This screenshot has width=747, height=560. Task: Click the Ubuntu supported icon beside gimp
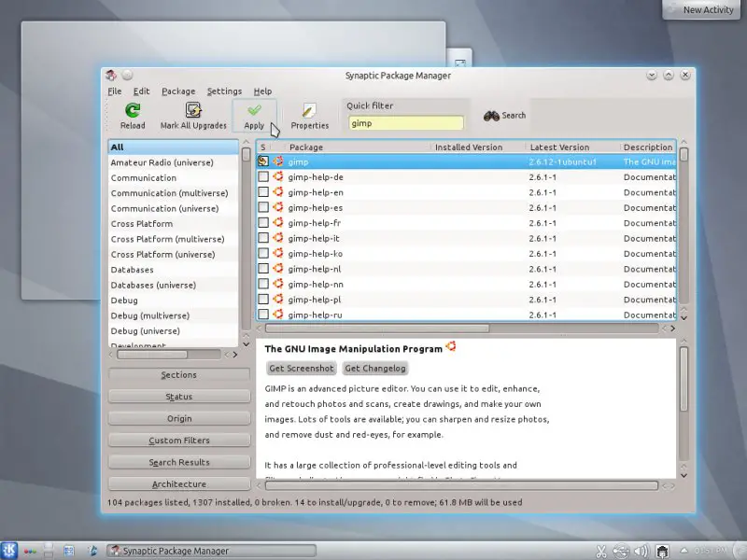click(278, 161)
